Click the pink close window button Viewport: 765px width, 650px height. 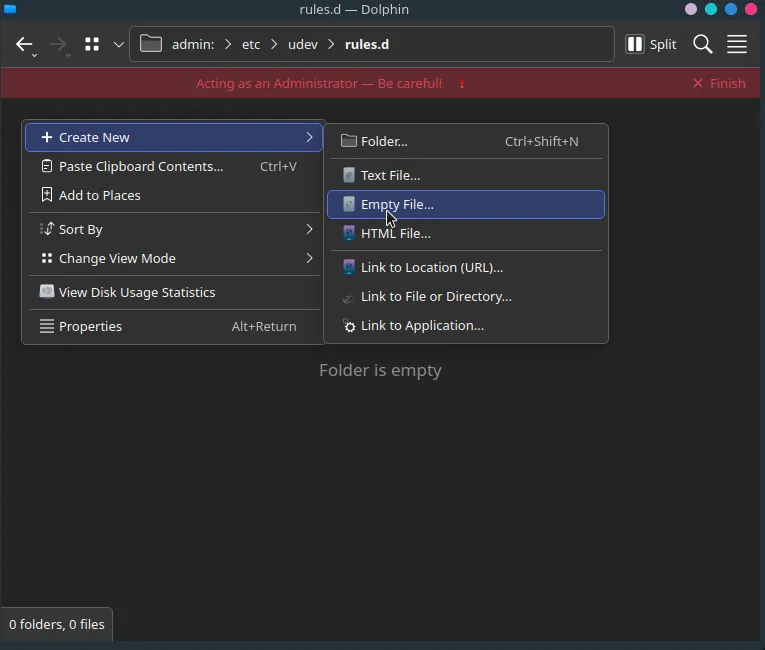[751, 9]
